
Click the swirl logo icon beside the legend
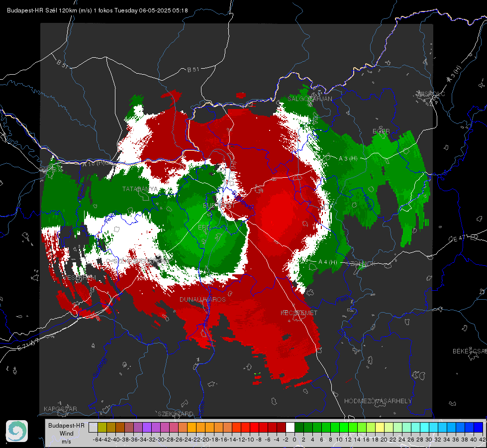click(x=17, y=431)
